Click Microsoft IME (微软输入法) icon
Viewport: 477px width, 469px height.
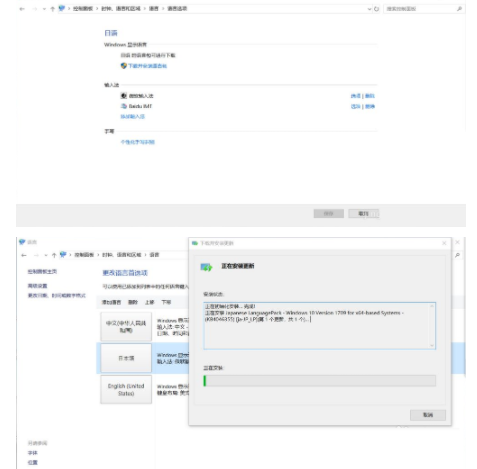click(124, 96)
